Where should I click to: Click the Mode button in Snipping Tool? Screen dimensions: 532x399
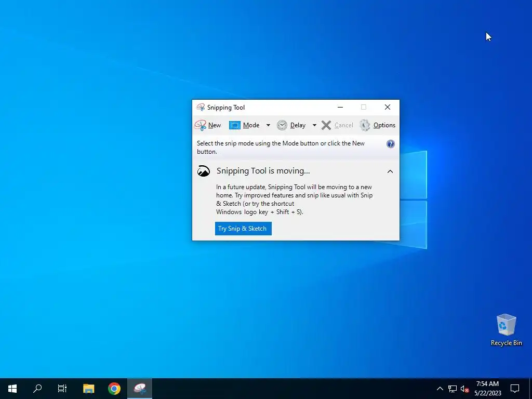[244, 125]
